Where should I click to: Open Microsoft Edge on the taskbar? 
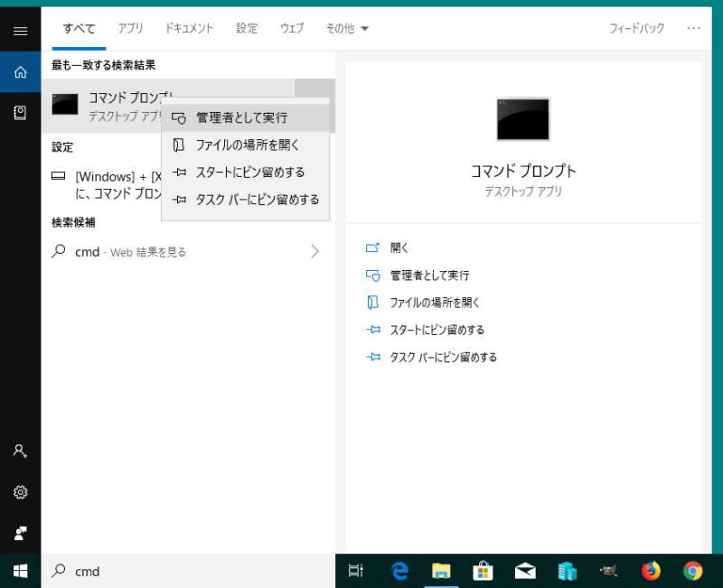pos(399,571)
